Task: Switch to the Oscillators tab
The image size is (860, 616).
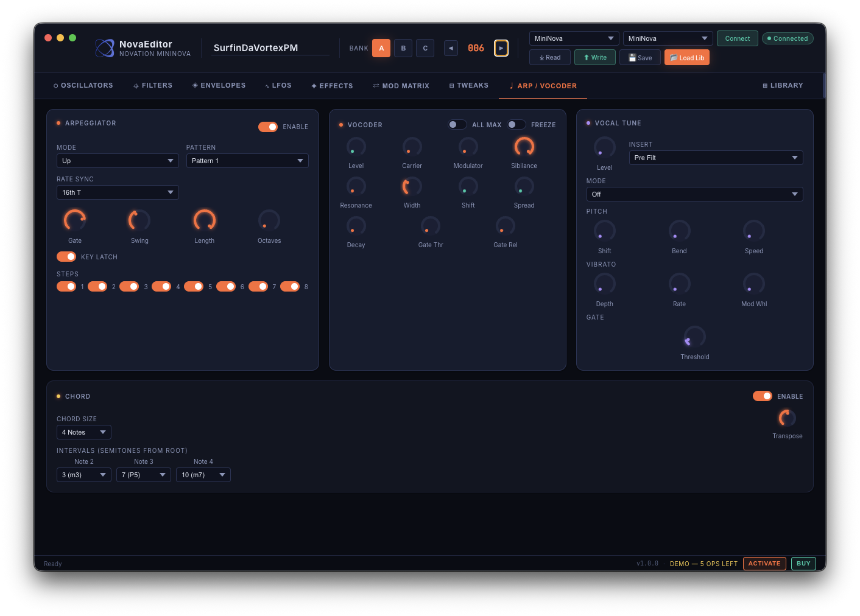Action: [x=83, y=86]
